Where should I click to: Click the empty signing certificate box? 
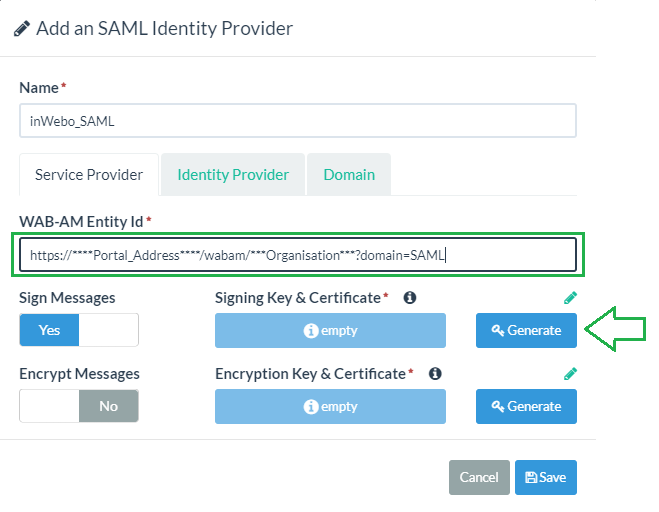330,330
